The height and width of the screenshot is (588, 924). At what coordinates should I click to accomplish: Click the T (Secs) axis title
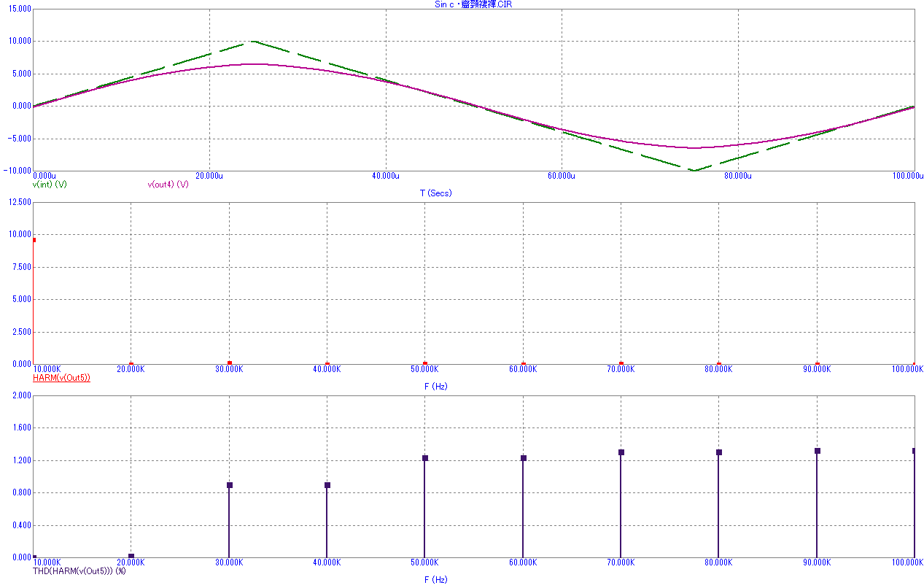[435, 193]
